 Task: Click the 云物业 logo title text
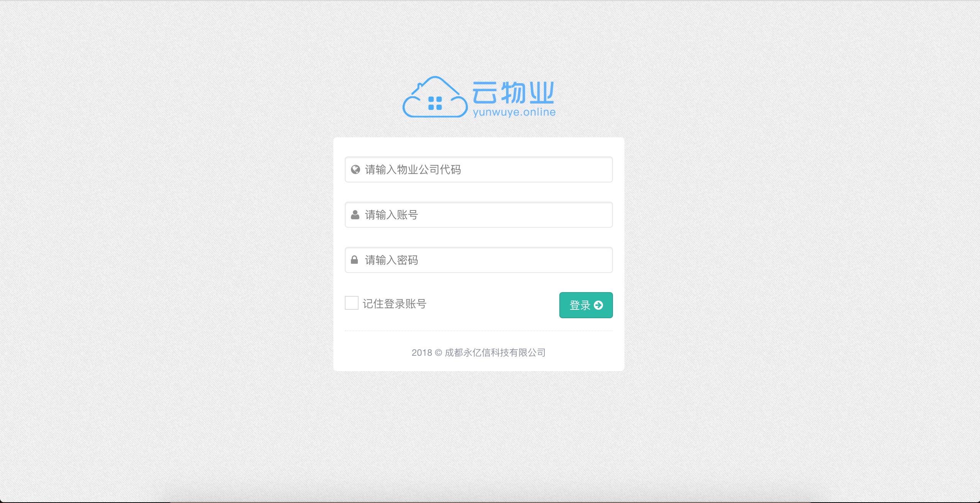[513, 93]
